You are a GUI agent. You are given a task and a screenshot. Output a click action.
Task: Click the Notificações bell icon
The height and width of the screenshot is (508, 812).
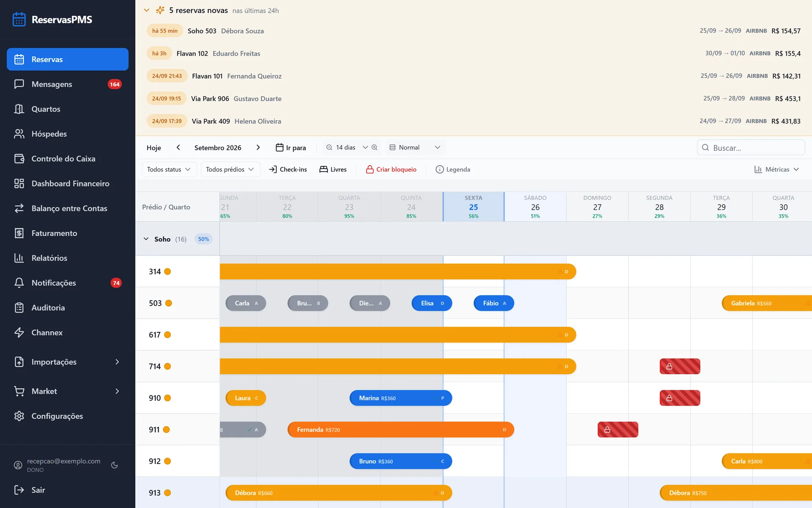(x=19, y=283)
